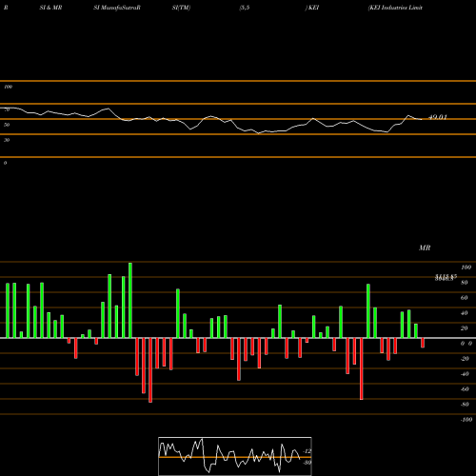Image resolution: width=476 pixels, height=476 pixels.
Task: Click the 'SI & MR' header text
Action: [50, 8]
